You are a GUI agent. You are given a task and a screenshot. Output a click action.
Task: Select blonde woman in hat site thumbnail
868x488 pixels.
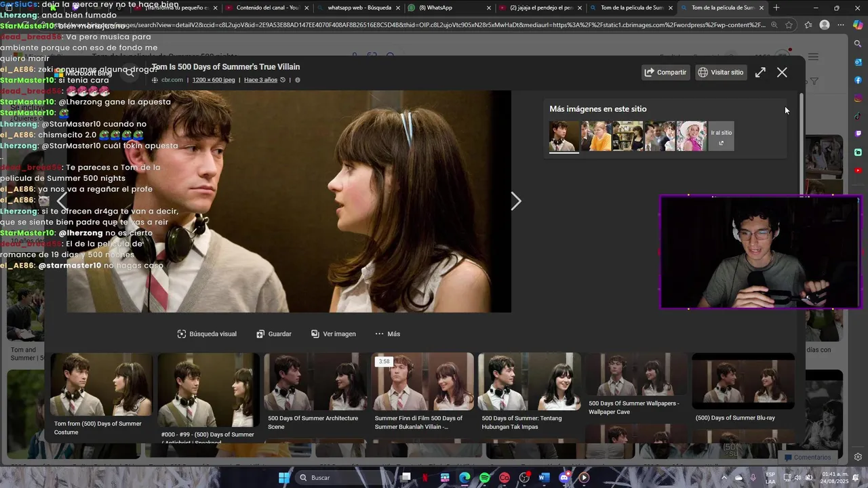691,136
